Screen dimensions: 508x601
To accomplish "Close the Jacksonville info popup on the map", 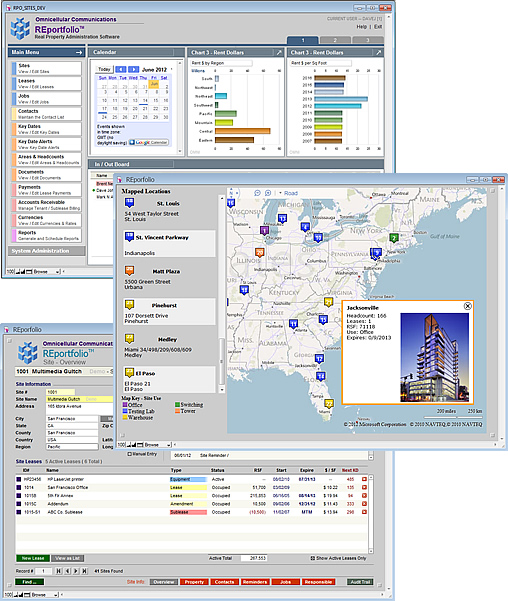I will point(467,306).
